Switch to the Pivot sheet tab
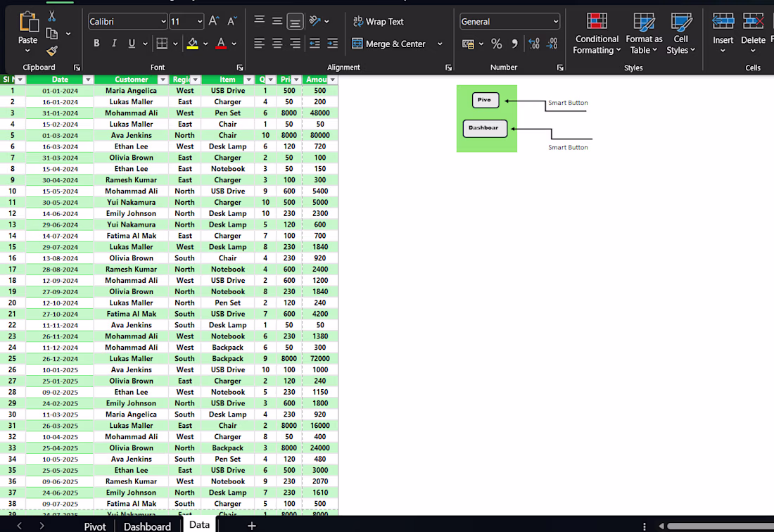This screenshot has height=532, width=774. [95, 526]
